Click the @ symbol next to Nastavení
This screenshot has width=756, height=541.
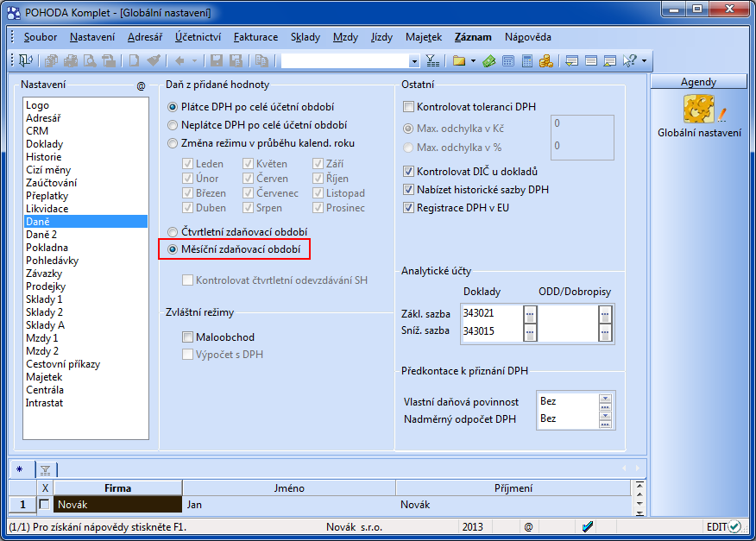point(141,85)
